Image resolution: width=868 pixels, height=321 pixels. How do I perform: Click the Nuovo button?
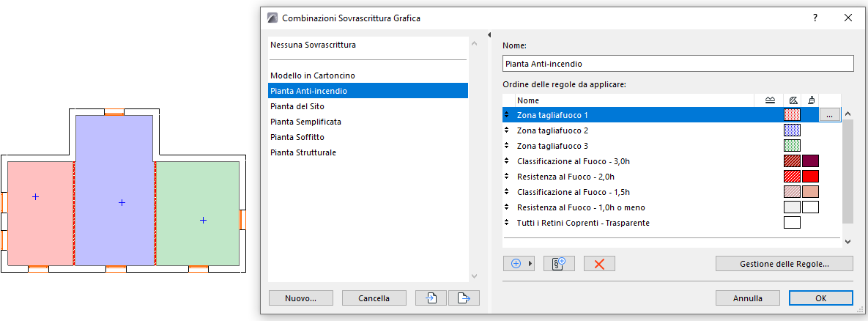300,298
